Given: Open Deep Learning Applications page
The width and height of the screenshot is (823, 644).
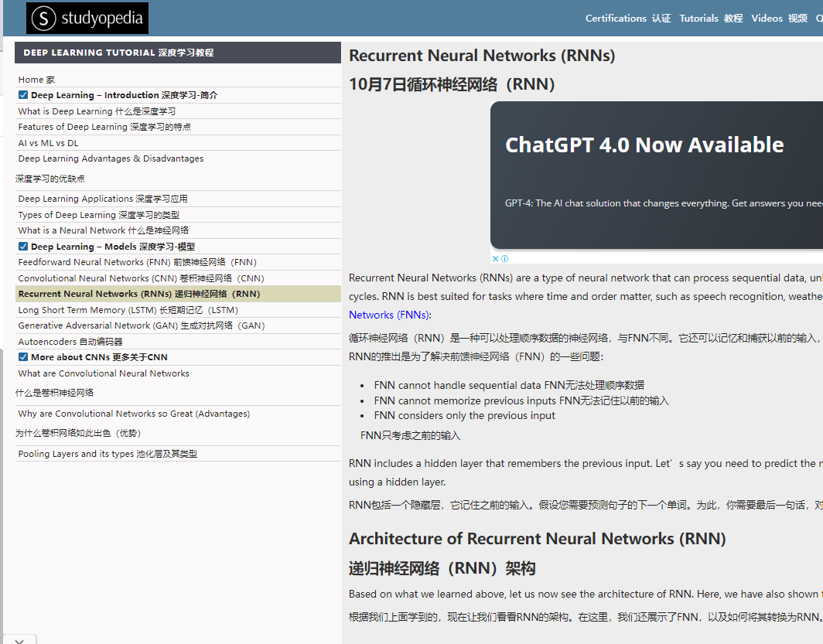Looking at the screenshot, I should coord(102,199).
